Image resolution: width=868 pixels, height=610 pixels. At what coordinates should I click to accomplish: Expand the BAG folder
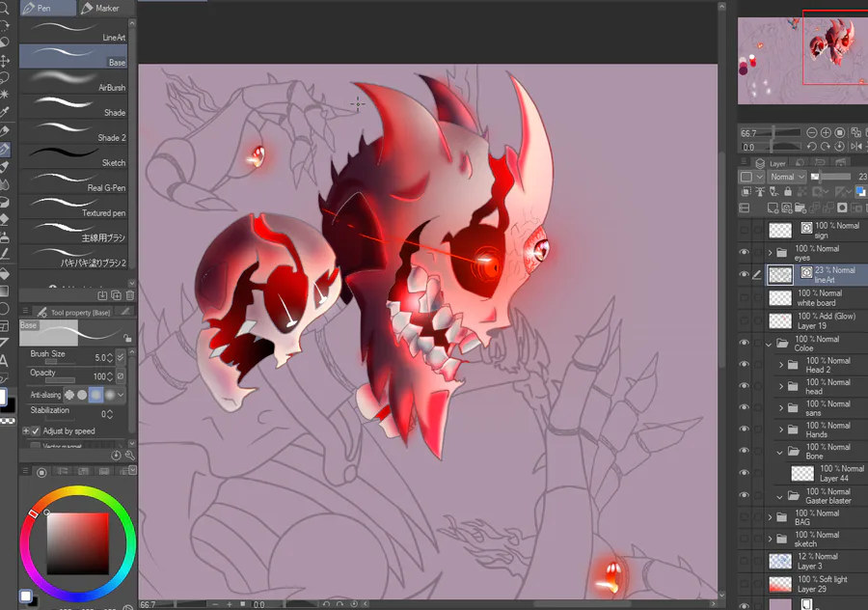pyautogui.click(x=770, y=517)
